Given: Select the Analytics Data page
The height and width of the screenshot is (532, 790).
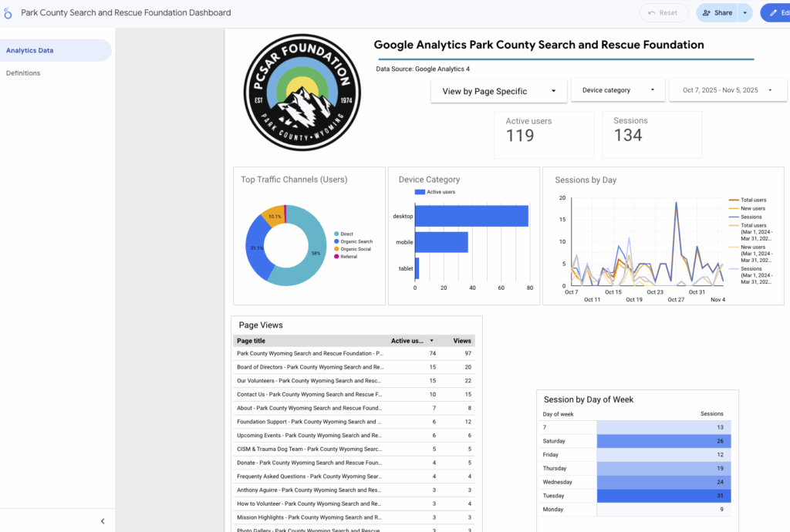Looking at the screenshot, I should point(30,51).
